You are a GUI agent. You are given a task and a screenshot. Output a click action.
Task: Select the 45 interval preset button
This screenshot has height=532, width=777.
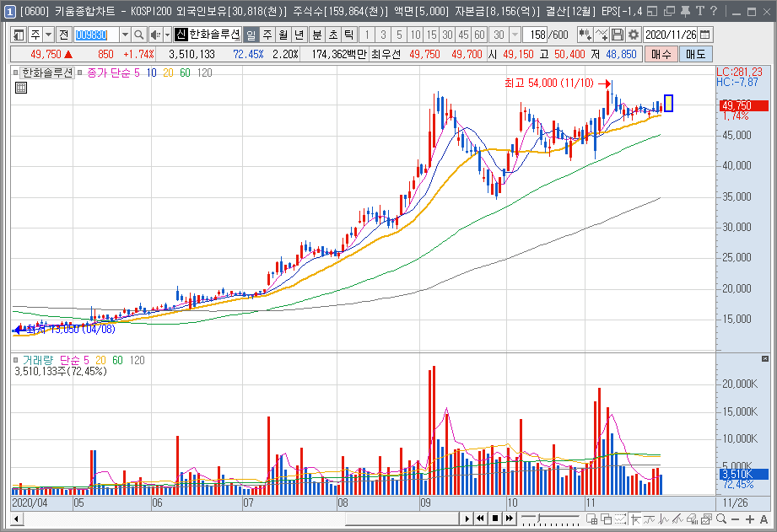click(x=464, y=35)
